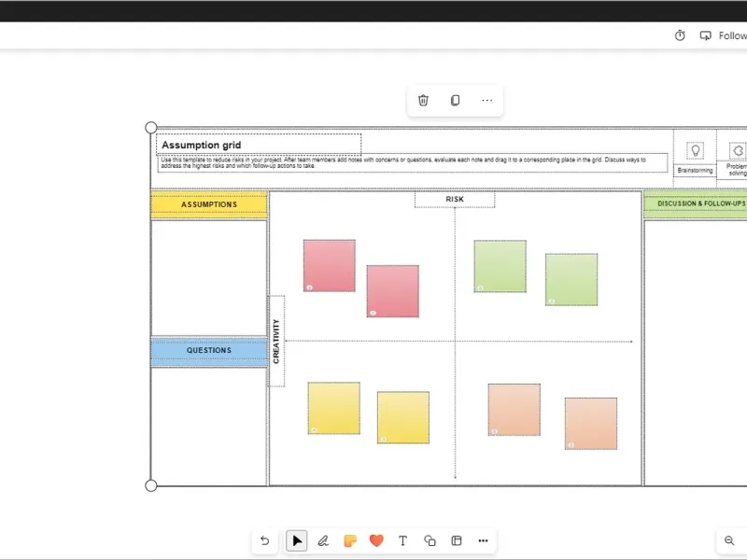Copy the selection using the copy icon

[x=455, y=100]
